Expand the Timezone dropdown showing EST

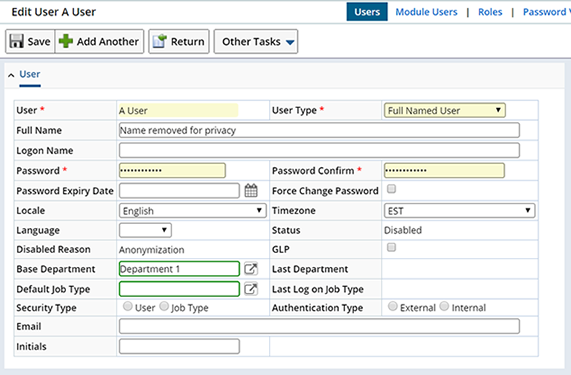[460, 210]
